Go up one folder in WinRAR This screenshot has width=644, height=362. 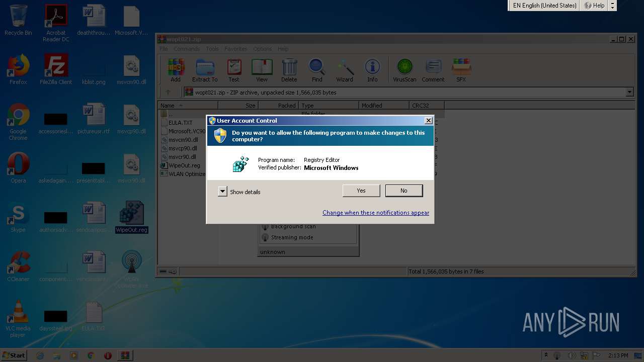pos(168,92)
